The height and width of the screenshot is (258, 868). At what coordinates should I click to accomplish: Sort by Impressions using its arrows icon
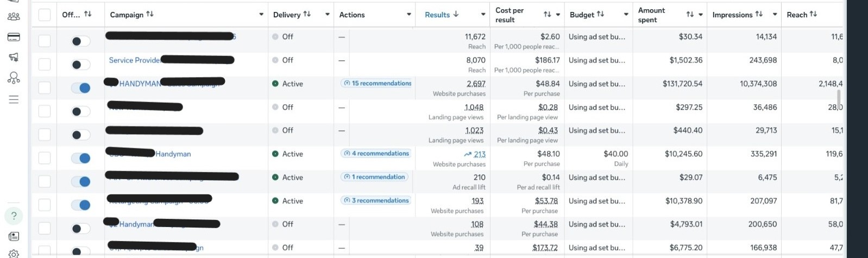click(759, 14)
